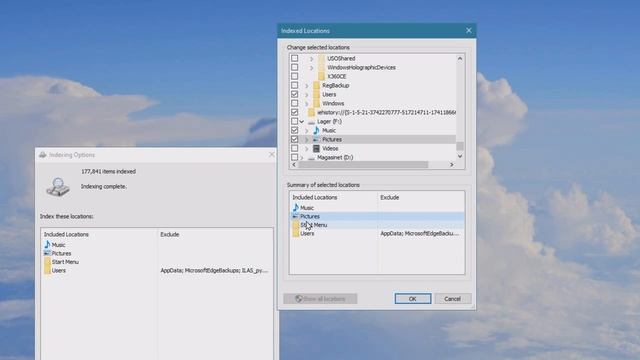Expand the Magasinet (D:) drive node
Screen dimensions: 640x360
[302, 158]
